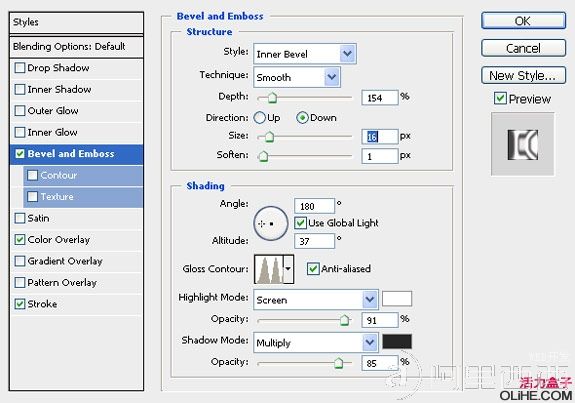Image resolution: width=575 pixels, height=403 pixels.
Task: Click the layer style preview thumbnail
Action: point(523,144)
